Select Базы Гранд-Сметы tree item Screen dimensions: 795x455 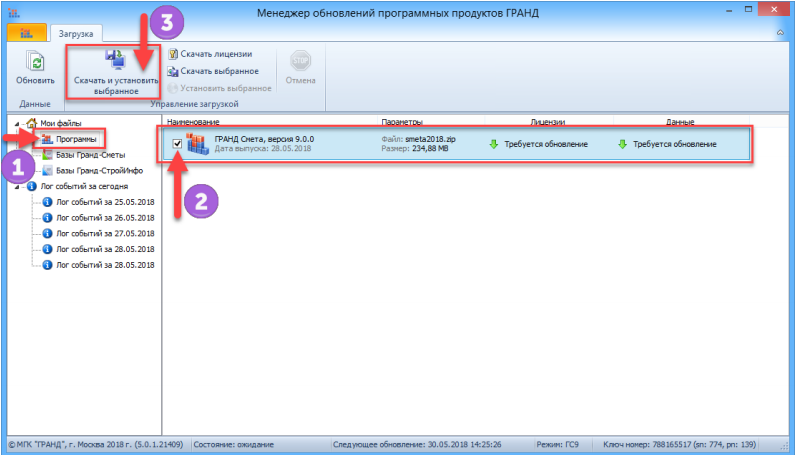90,155
